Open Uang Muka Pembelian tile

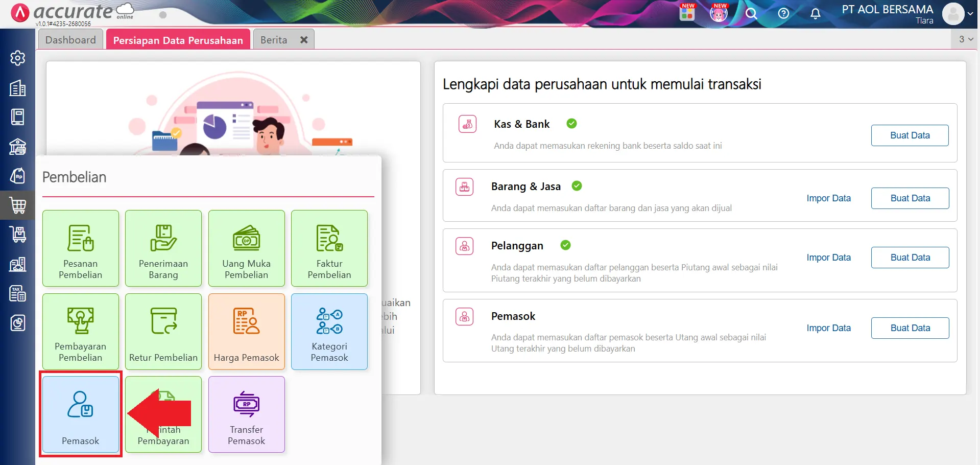(x=247, y=248)
